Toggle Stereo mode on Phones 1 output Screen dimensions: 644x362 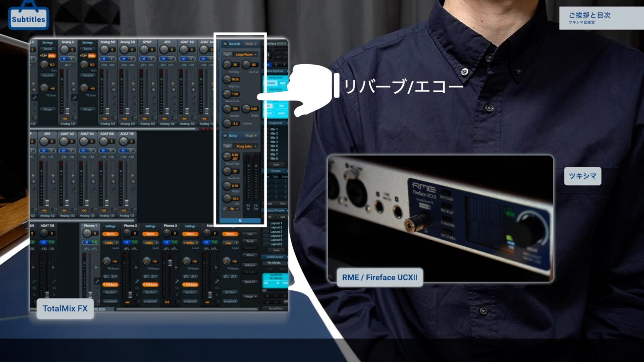click(x=111, y=234)
